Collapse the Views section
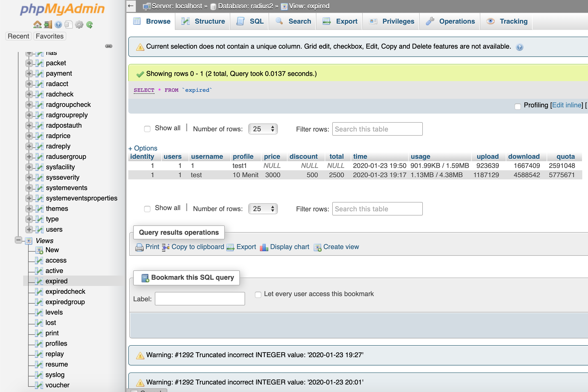 tap(18, 240)
